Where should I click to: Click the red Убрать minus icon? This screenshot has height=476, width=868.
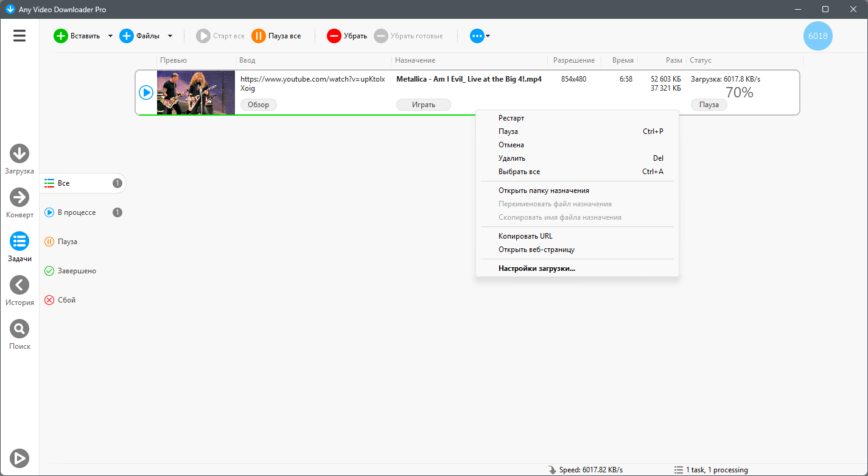334,36
